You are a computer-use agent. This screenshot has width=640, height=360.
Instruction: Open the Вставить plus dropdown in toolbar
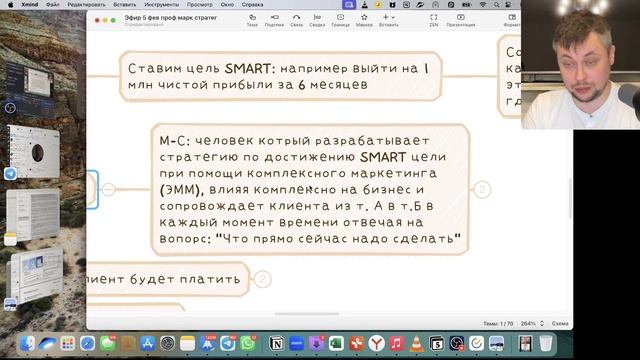pos(389,20)
